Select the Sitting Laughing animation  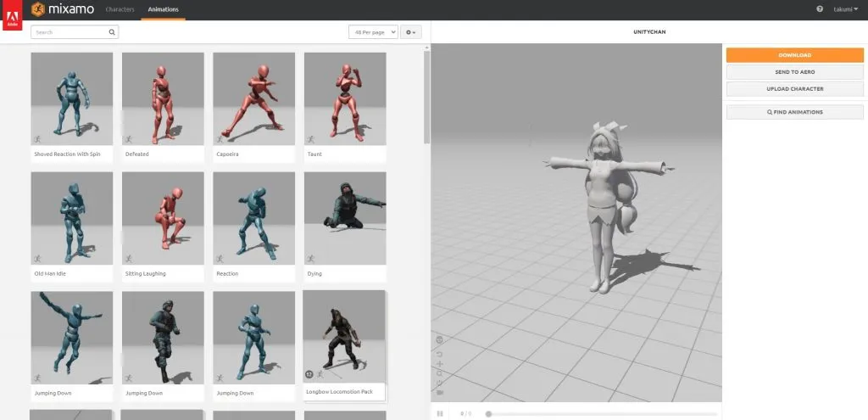tap(163, 218)
